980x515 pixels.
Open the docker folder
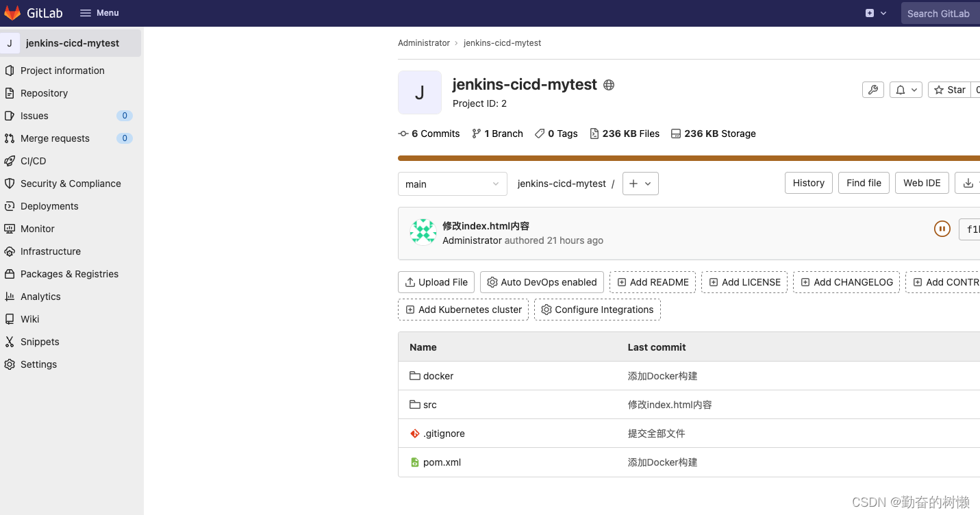[x=438, y=376]
